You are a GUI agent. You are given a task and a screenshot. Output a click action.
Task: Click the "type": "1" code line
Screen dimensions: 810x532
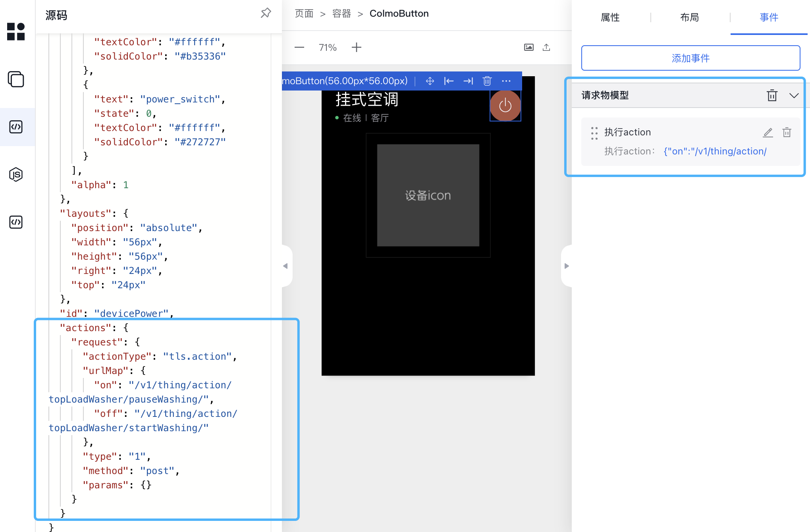pos(117,457)
